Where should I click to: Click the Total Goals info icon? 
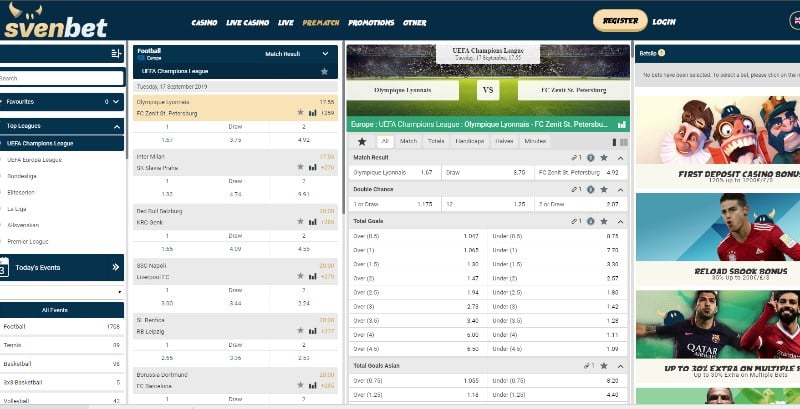pyautogui.click(x=590, y=221)
